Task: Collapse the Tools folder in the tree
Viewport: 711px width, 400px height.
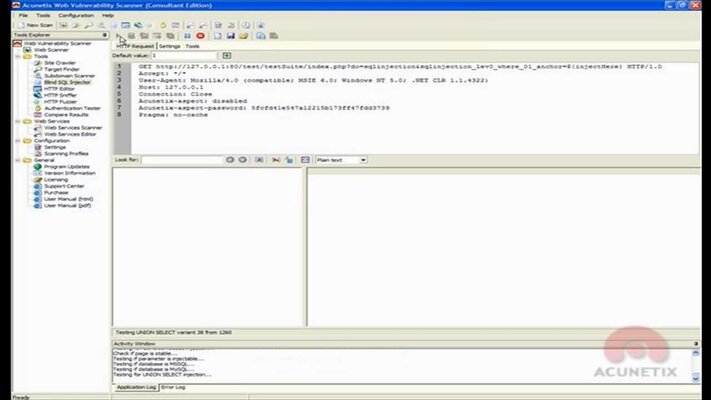Action: click(18, 57)
